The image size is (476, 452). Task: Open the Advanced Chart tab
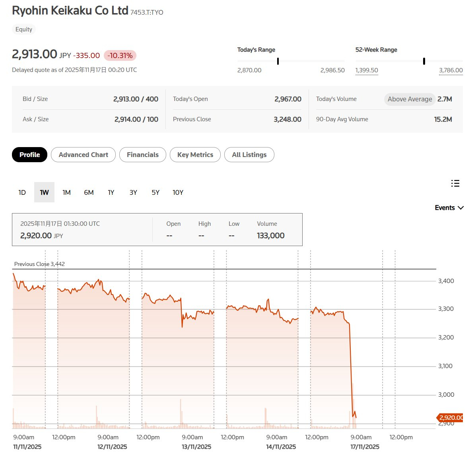[83, 155]
